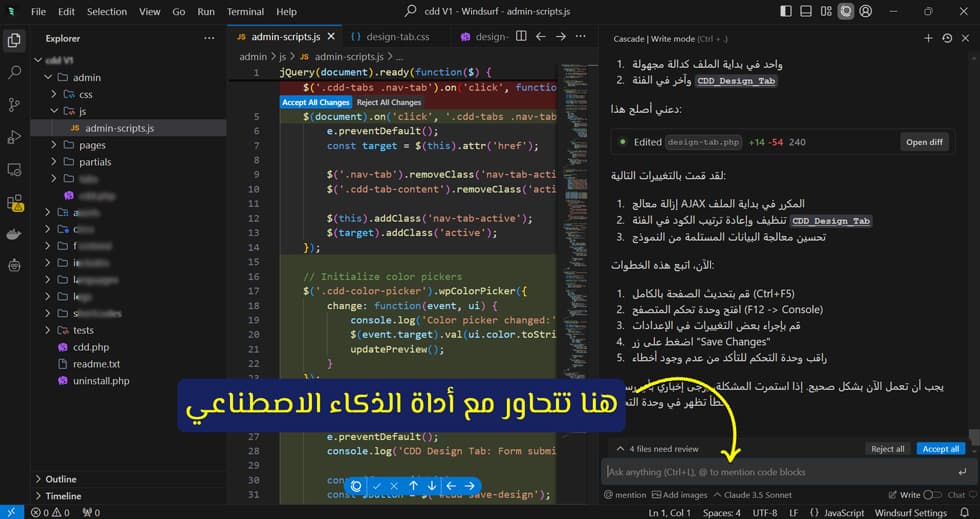
Task: Open the Remote Explorer icon in the activity bar
Action: click(x=14, y=169)
